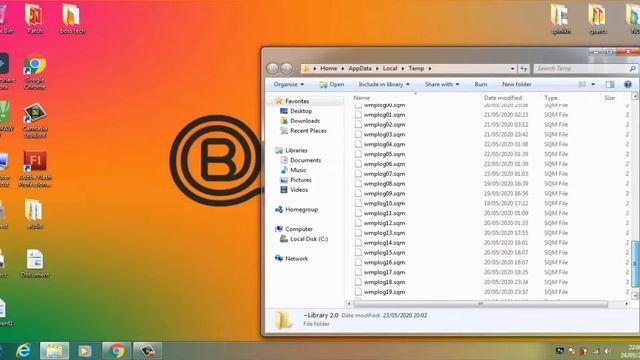Open Music library in the sidebar
The width and height of the screenshot is (640, 360).
click(x=298, y=170)
